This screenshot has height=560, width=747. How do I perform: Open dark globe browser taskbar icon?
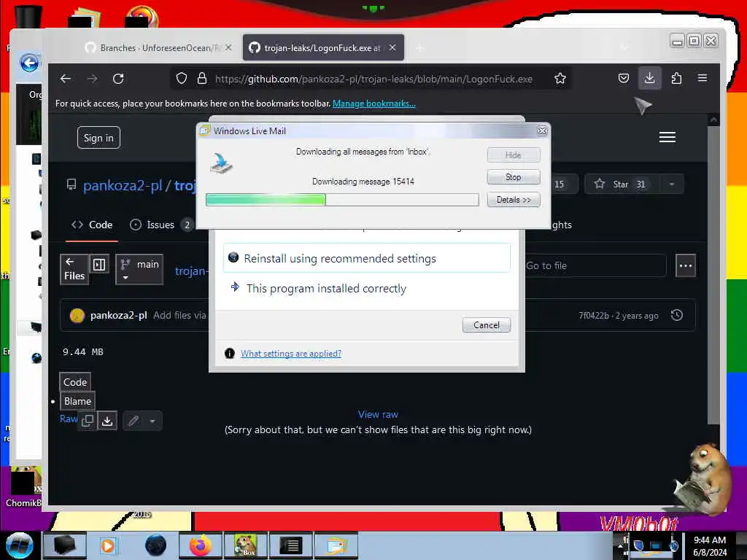155,545
